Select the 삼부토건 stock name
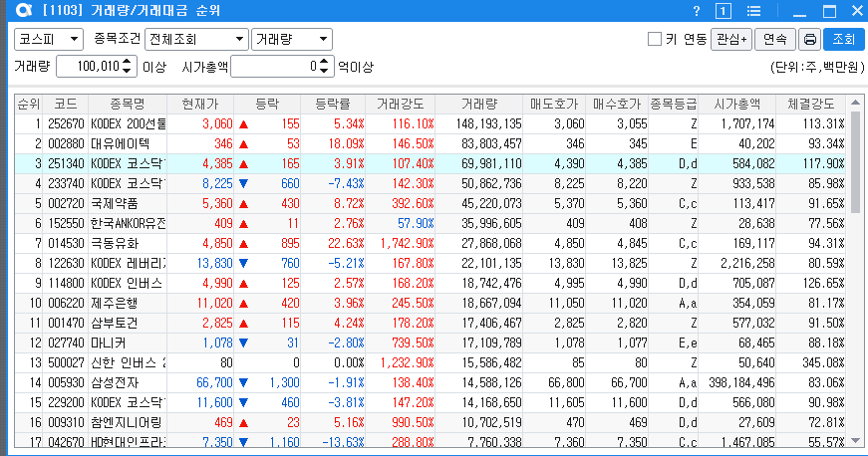This screenshot has width=868, height=456. pos(114,323)
